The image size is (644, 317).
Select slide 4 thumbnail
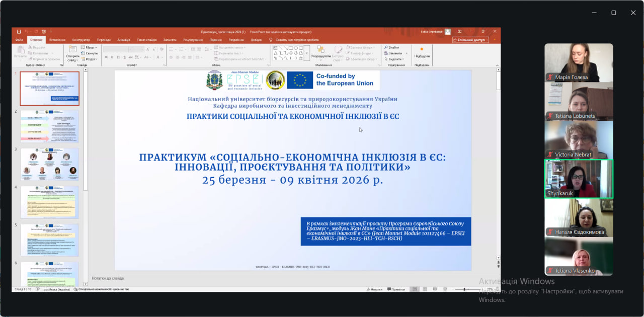pos(49,202)
